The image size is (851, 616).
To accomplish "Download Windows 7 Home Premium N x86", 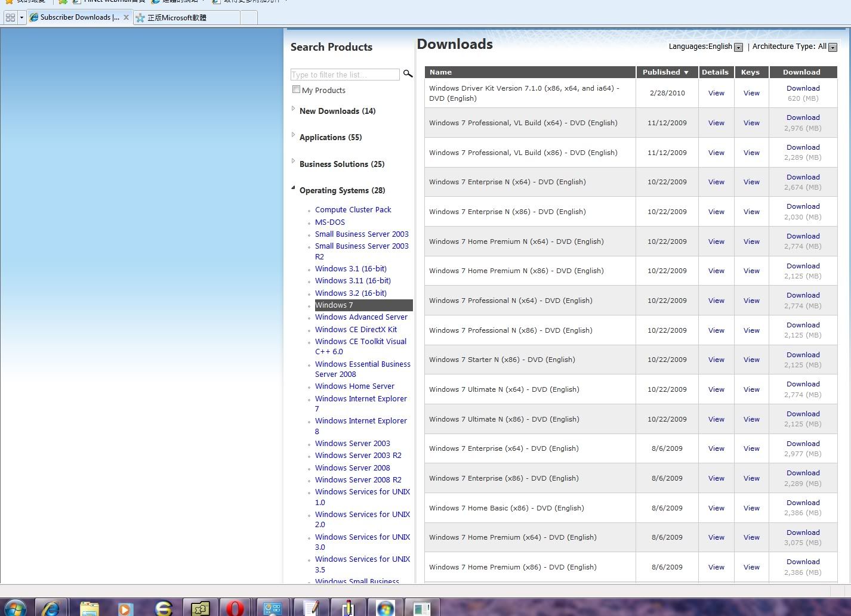I will [x=803, y=266].
